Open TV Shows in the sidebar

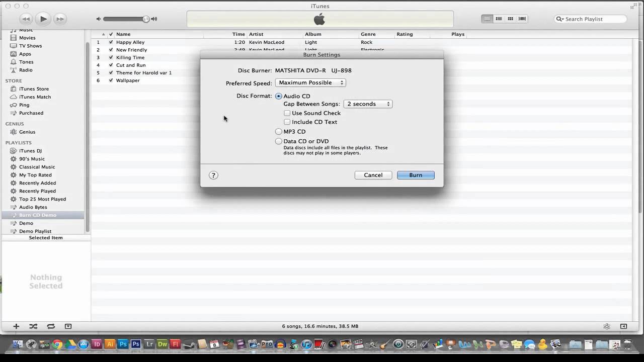tap(30, 46)
